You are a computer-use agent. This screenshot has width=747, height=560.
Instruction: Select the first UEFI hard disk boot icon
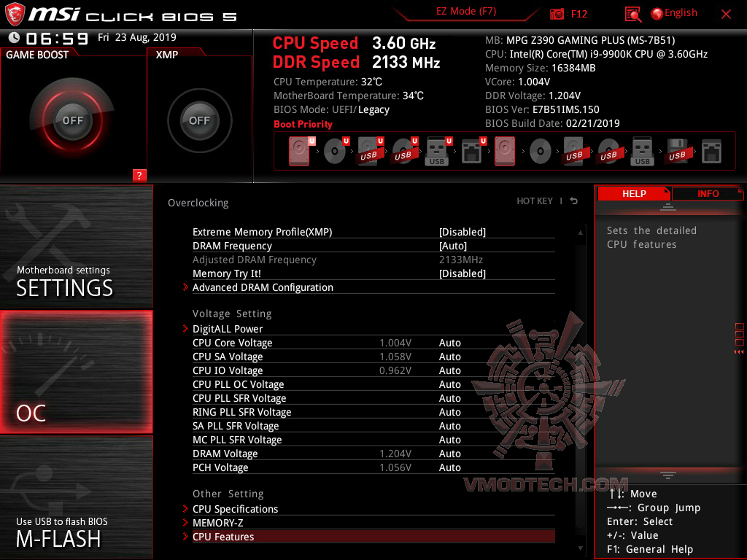pos(301,151)
